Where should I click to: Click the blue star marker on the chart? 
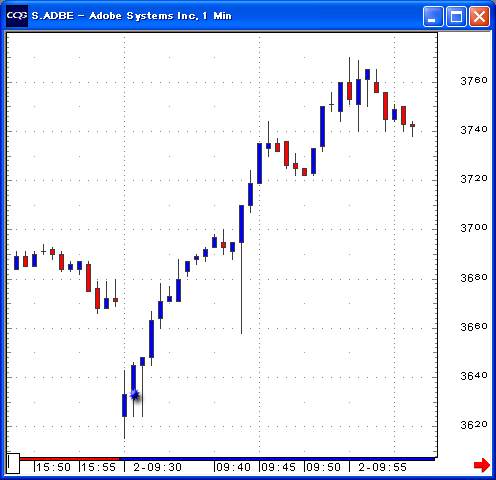pyautogui.click(x=135, y=395)
